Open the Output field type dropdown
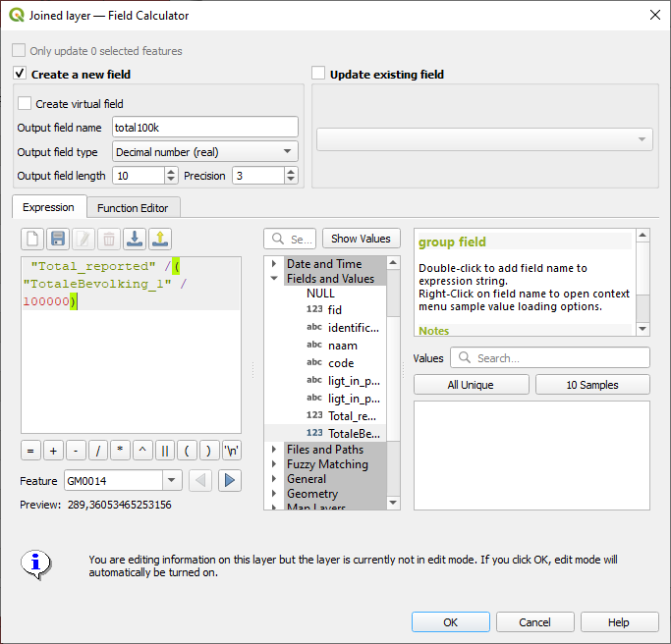671x644 pixels. point(205,151)
